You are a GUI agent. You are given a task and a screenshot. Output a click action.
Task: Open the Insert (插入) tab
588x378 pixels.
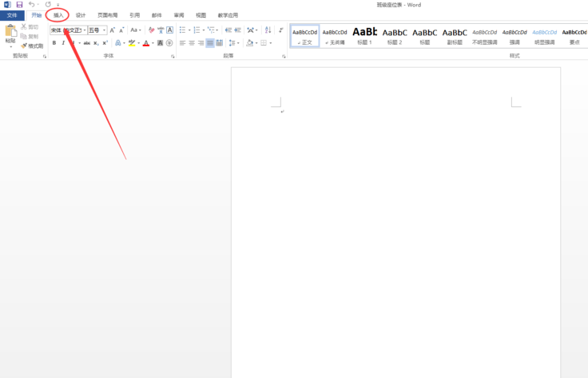click(58, 15)
